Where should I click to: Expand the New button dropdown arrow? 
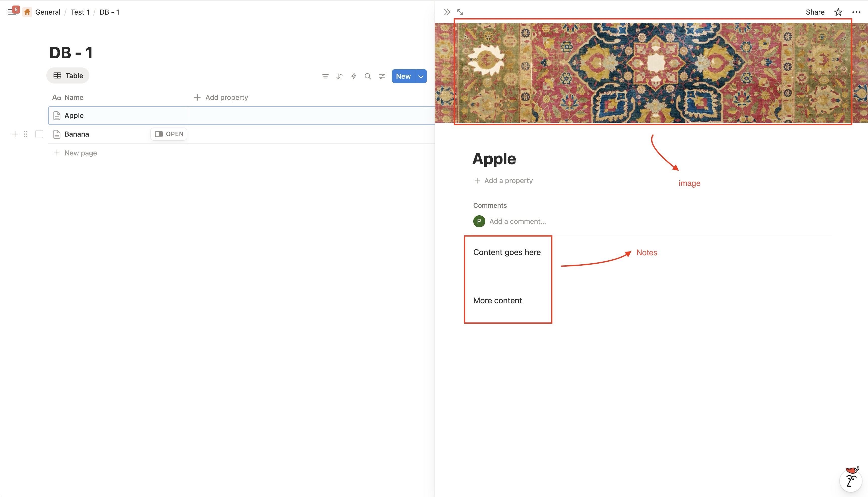click(421, 76)
